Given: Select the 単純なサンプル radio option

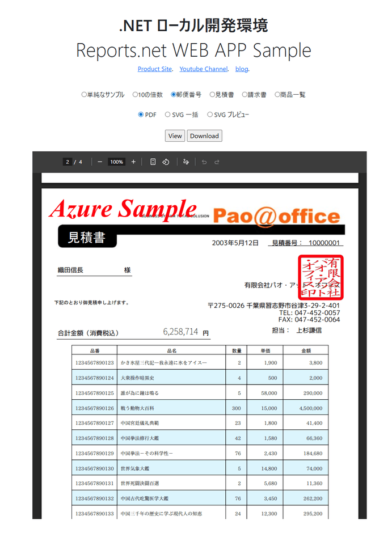Looking at the screenshot, I should (84, 95).
